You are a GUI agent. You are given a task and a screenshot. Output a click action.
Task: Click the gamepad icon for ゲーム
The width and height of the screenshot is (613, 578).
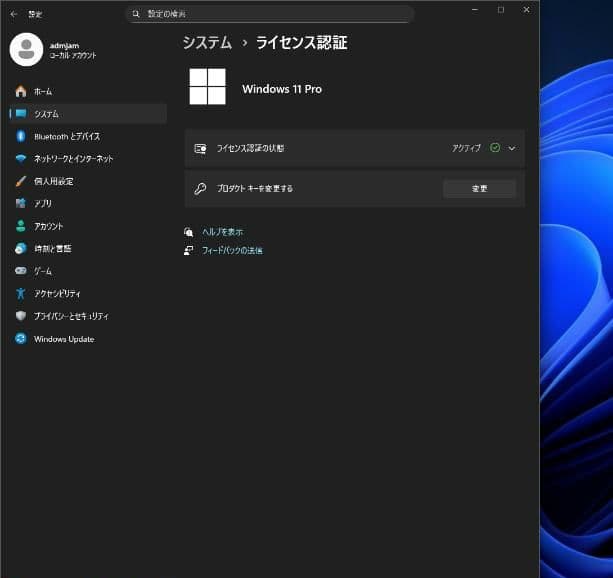tap(21, 271)
